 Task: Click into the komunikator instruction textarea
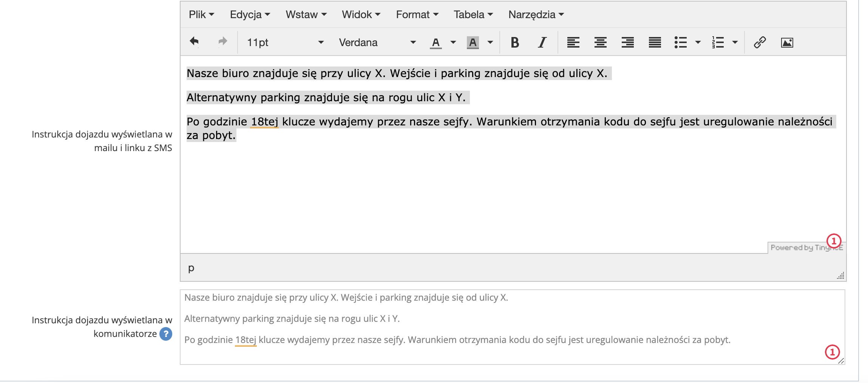point(512,327)
